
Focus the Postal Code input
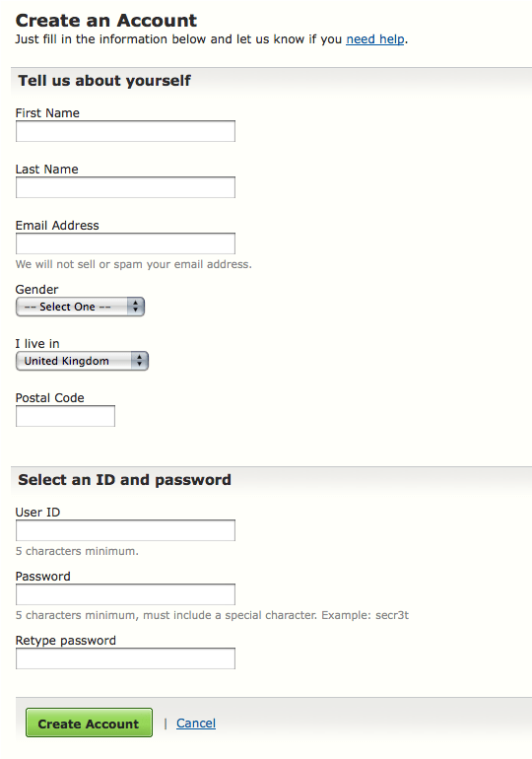pyautogui.click(x=65, y=416)
